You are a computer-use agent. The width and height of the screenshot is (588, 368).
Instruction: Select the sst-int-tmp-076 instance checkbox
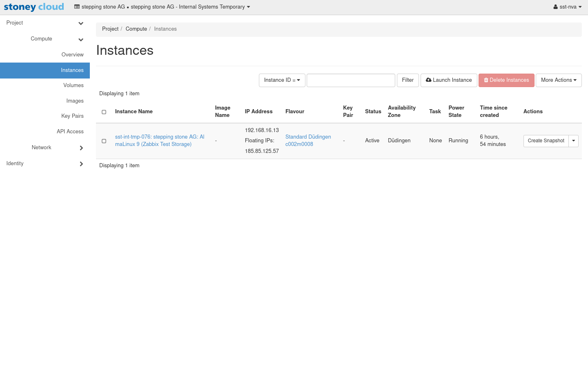104,141
